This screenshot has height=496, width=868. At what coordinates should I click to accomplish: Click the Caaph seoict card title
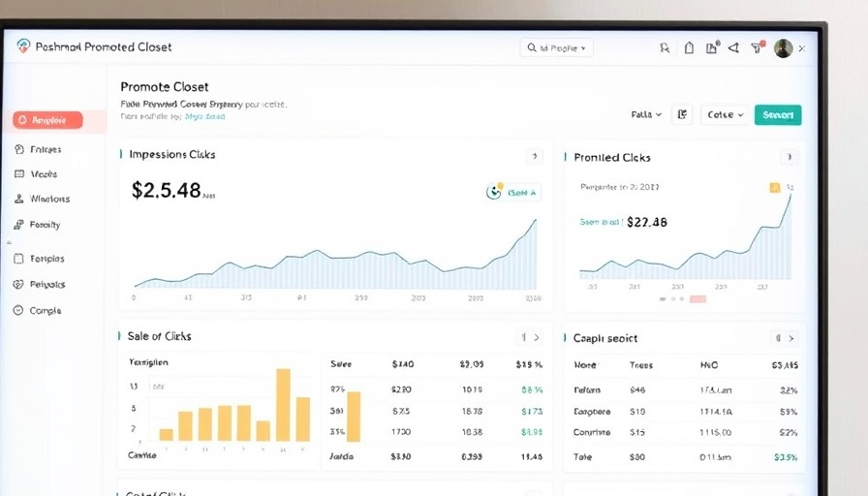click(605, 338)
